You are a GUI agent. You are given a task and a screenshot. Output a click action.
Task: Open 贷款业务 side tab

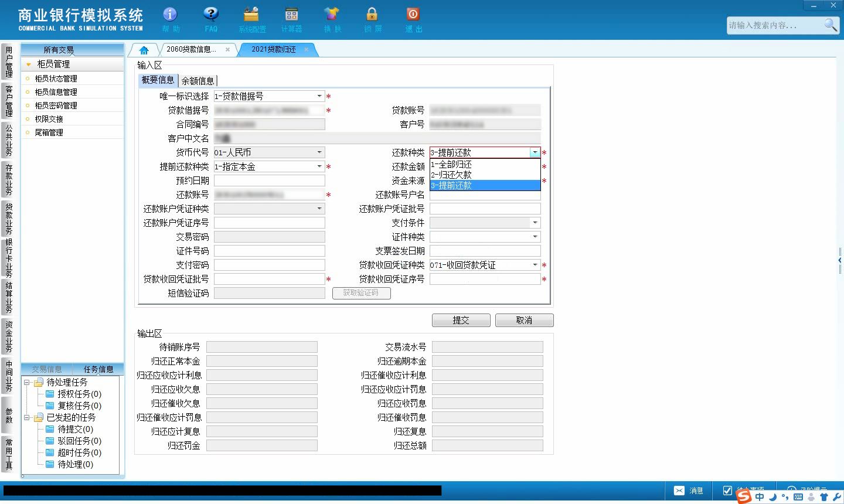(9, 218)
